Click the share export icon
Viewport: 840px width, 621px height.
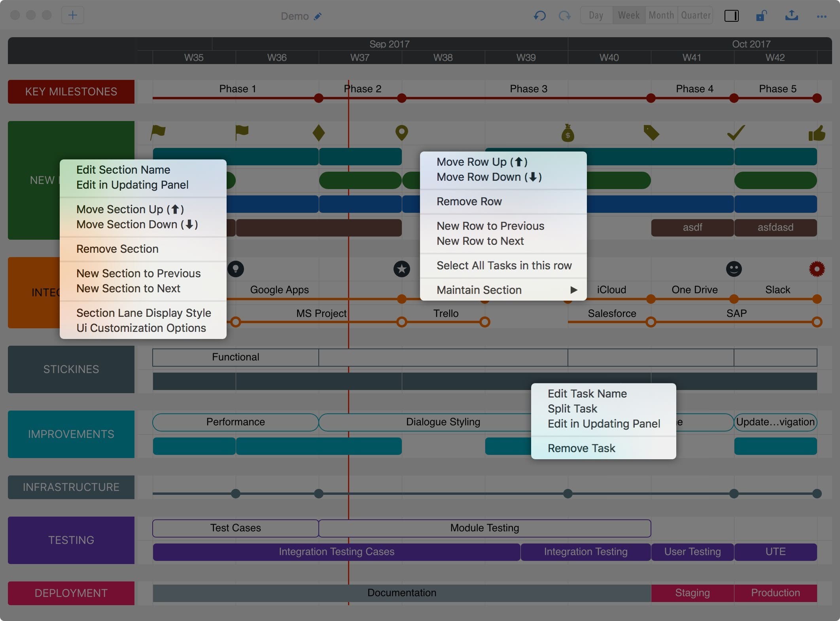click(x=791, y=15)
